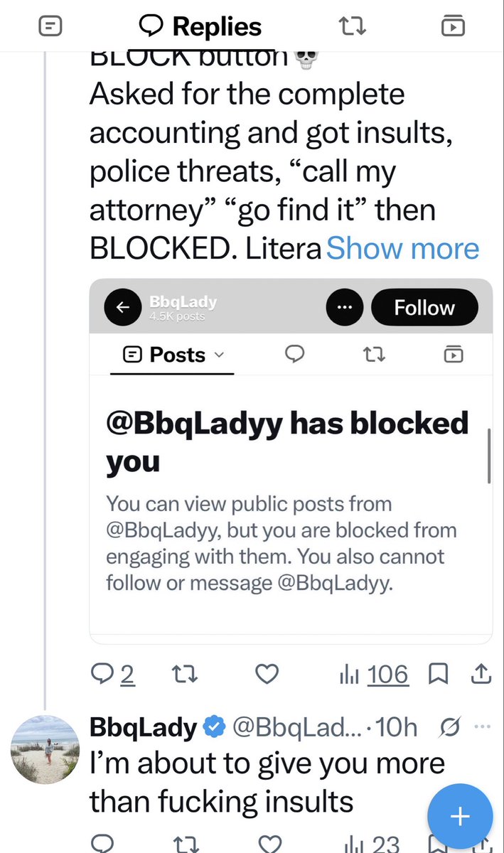The image size is (504, 853).
Task: Repost the tweet with the blocked screenshot
Action: click(186, 674)
